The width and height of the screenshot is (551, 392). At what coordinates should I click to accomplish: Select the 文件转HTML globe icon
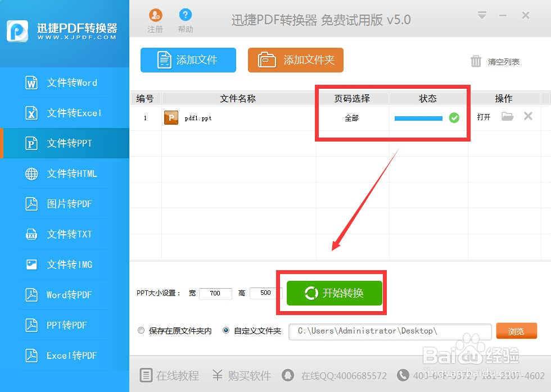click(31, 173)
